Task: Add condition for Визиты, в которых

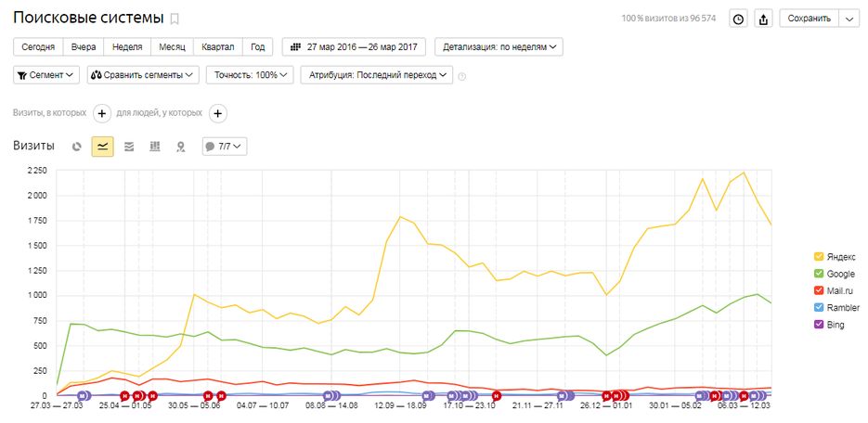Action: [x=102, y=113]
